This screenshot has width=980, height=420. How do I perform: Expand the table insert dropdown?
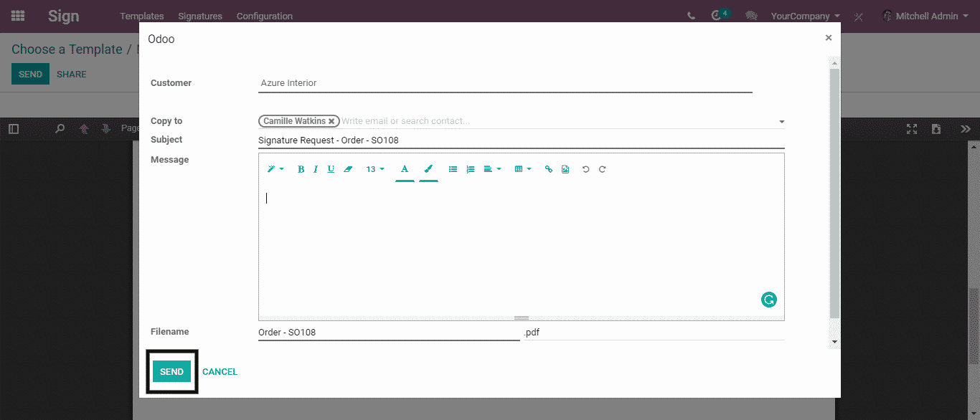pos(523,170)
